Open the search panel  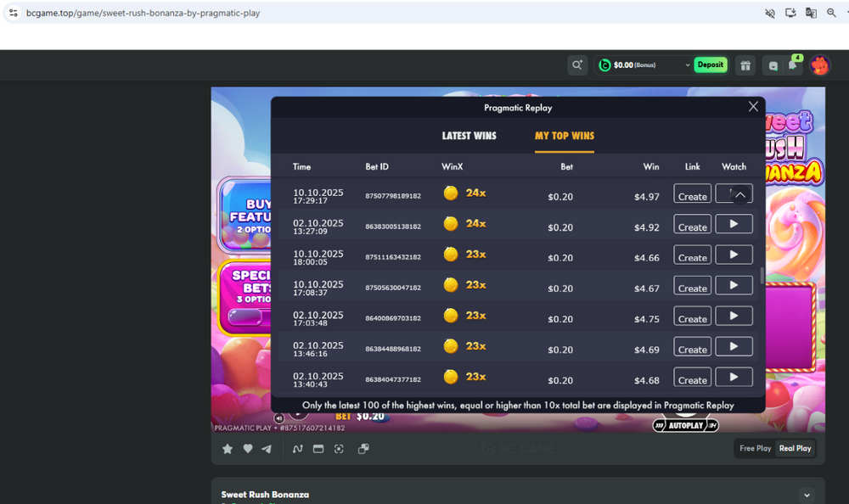click(x=577, y=64)
